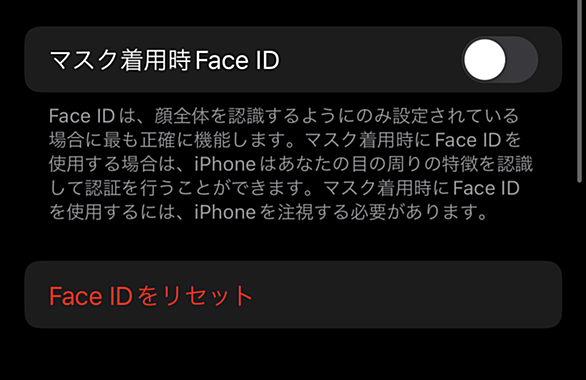
Task: Click blank space between toggle label and switch
Action: point(370,60)
